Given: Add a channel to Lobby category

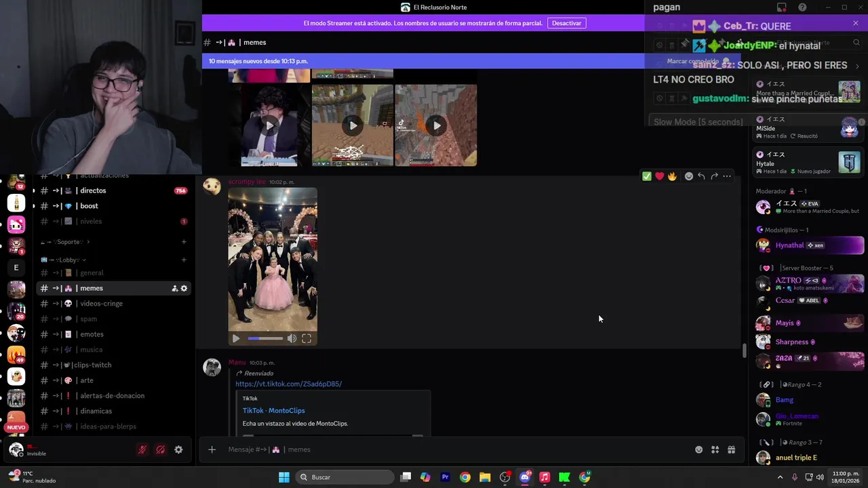Looking at the screenshot, I should (x=184, y=260).
